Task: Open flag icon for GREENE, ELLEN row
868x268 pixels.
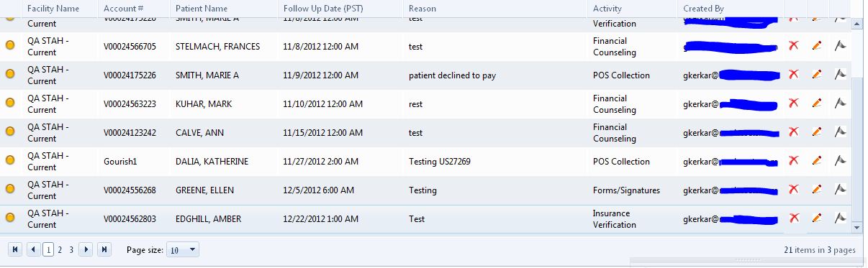Action: tap(839, 189)
